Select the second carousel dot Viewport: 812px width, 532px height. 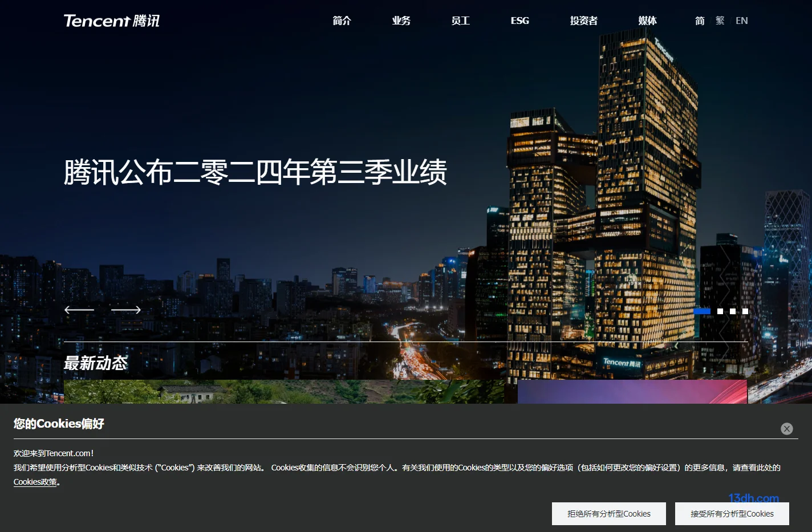(720, 311)
